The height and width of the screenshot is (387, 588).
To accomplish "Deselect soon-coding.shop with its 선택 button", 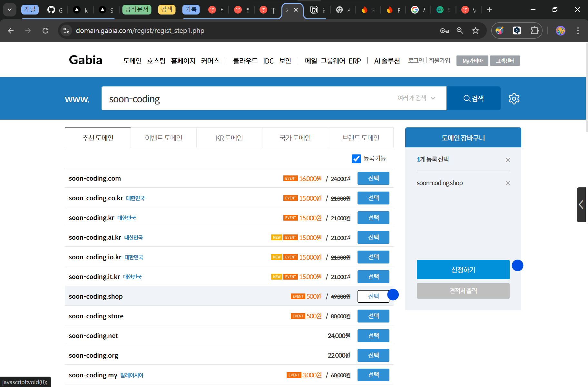I will 373,296.
